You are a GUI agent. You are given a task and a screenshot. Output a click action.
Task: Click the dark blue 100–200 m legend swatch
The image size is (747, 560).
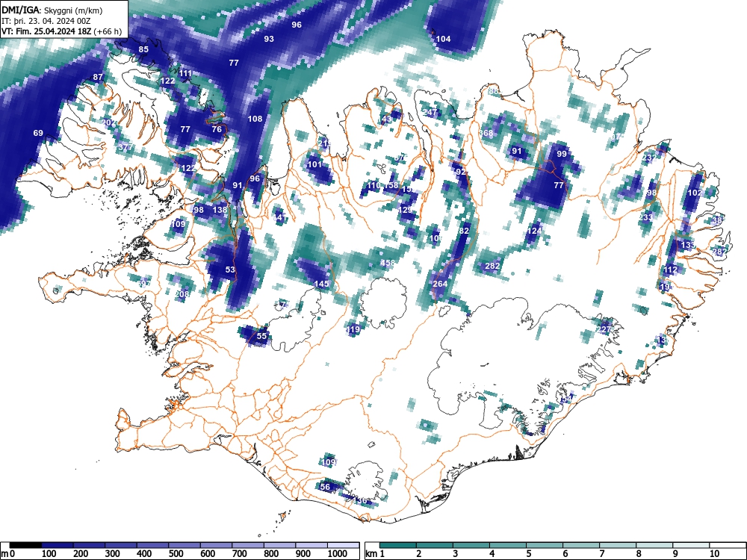(58, 544)
